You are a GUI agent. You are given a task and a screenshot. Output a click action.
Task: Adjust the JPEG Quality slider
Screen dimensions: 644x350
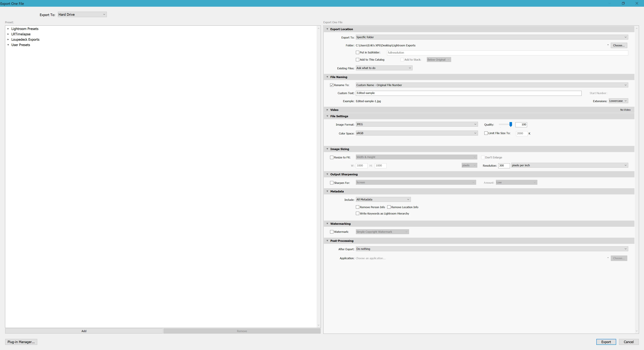[511, 124]
